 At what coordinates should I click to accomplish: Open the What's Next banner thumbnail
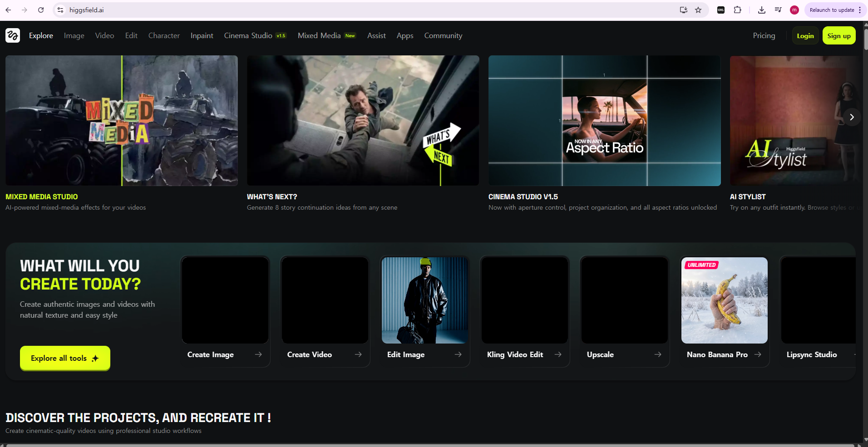tap(363, 121)
